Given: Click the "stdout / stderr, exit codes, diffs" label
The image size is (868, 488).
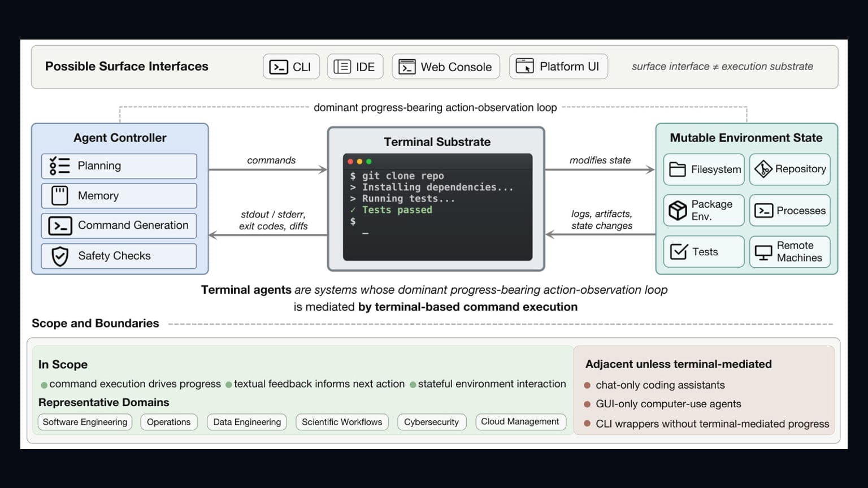Looking at the screenshot, I should tap(273, 220).
